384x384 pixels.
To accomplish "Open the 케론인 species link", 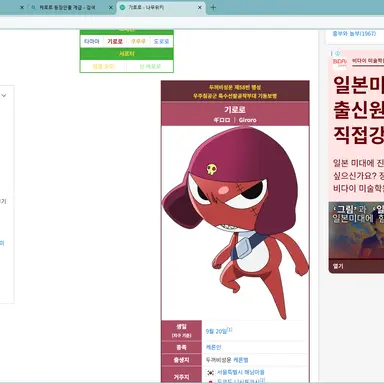I will (x=213, y=347).
